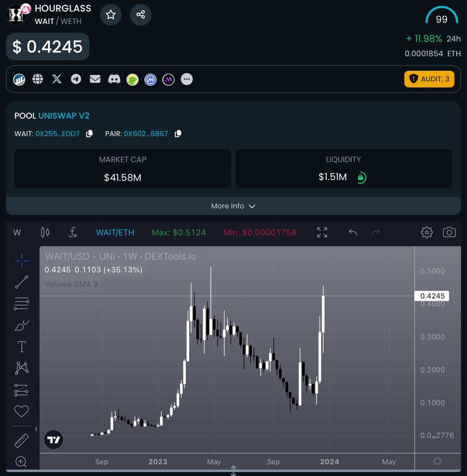The image size is (467, 476).
Task: Open the UNISWAP V2 pool link
Action: coord(64,116)
